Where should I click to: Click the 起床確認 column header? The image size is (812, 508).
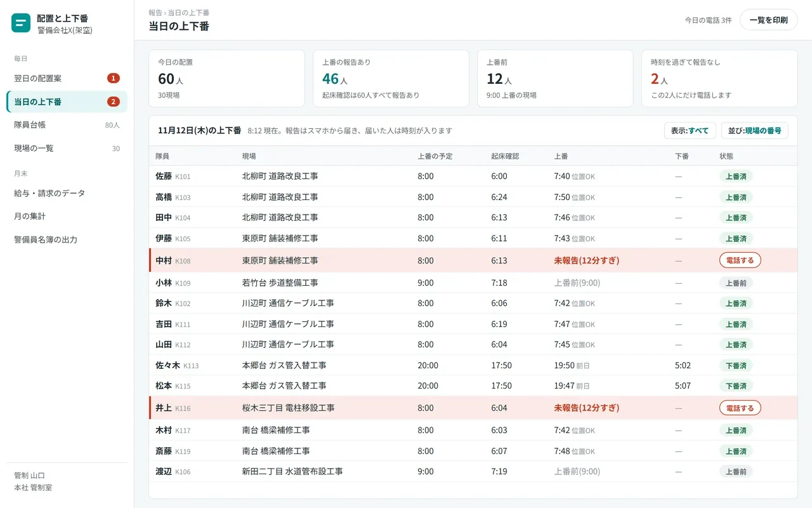click(505, 156)
